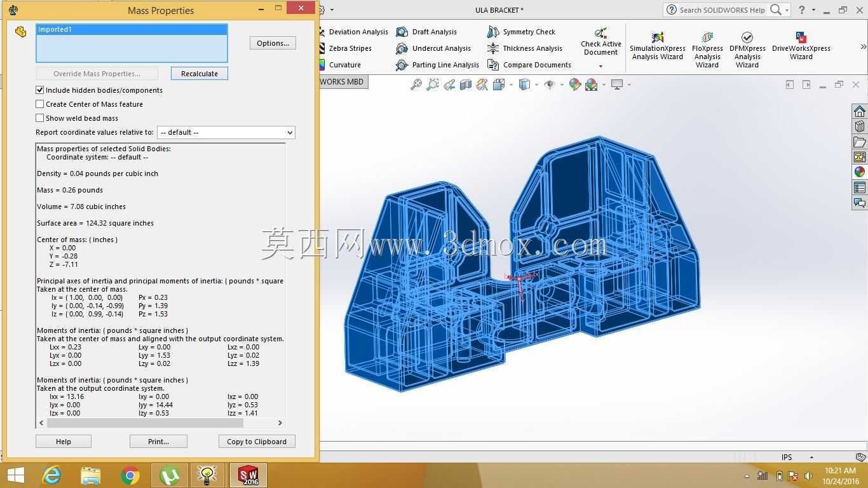Screen dimensions: 868x488
Task: Switch to SOLIDWORKS MBD tab
Action: [342, 81]
